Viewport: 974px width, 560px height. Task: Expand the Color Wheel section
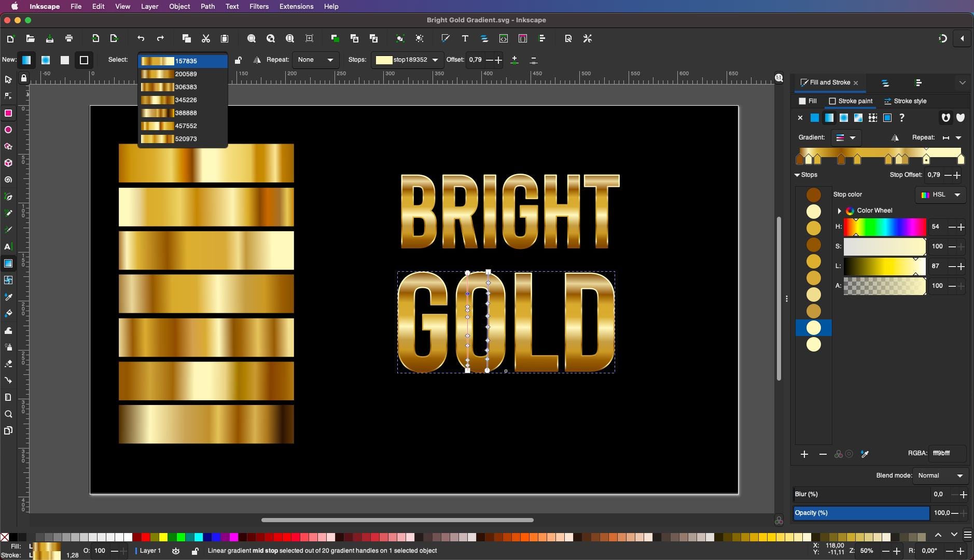839,211
